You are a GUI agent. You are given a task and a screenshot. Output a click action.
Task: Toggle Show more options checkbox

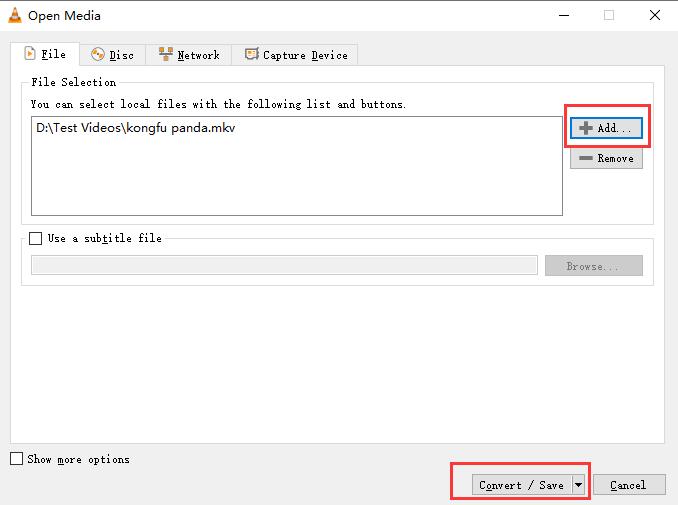[x=16, y=459]
